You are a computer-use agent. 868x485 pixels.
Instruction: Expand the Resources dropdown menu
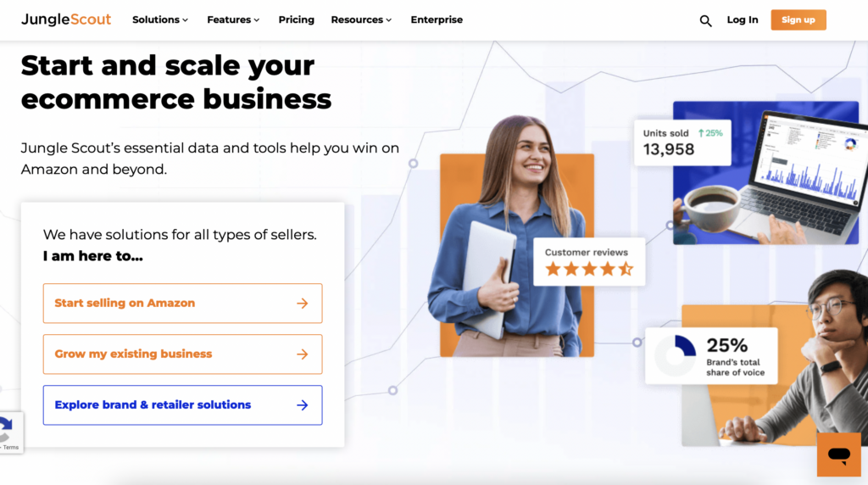[361, 20]
